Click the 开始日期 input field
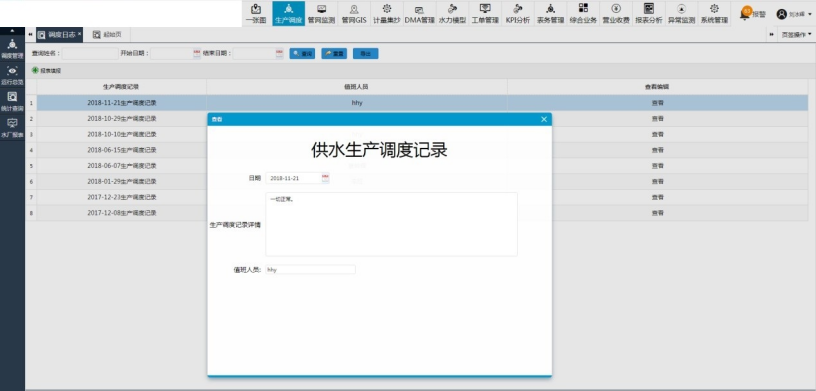This screenshot has width=816, height=391. [x=171, y=53]
